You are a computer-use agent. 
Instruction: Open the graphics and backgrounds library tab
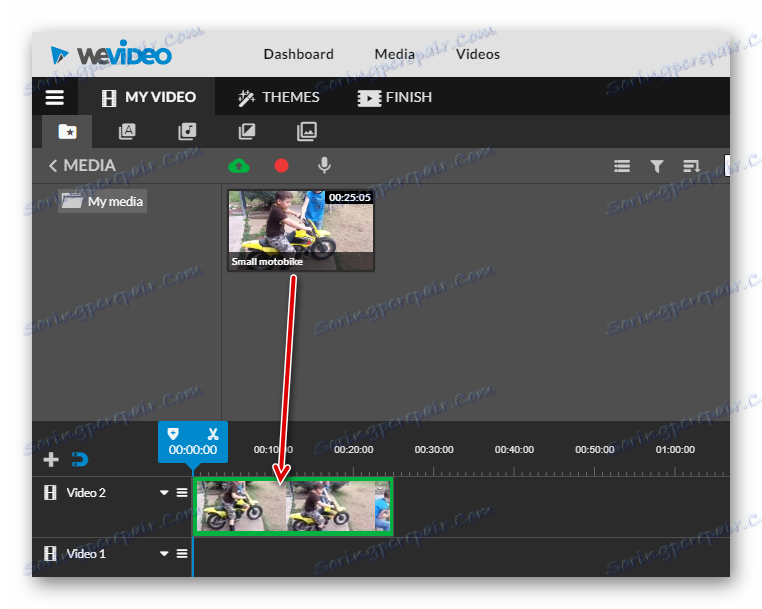pyautogui.click(x=307, y=131)
